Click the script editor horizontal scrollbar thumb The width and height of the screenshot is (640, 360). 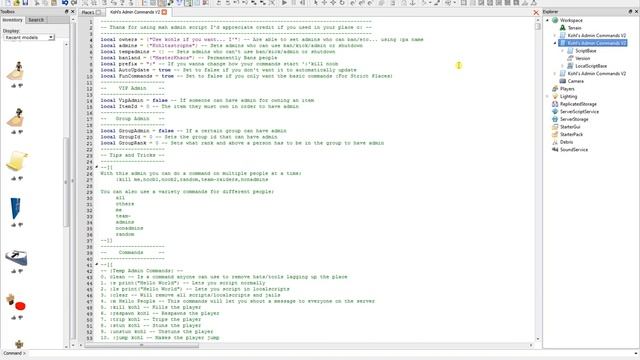click(142, 345)
